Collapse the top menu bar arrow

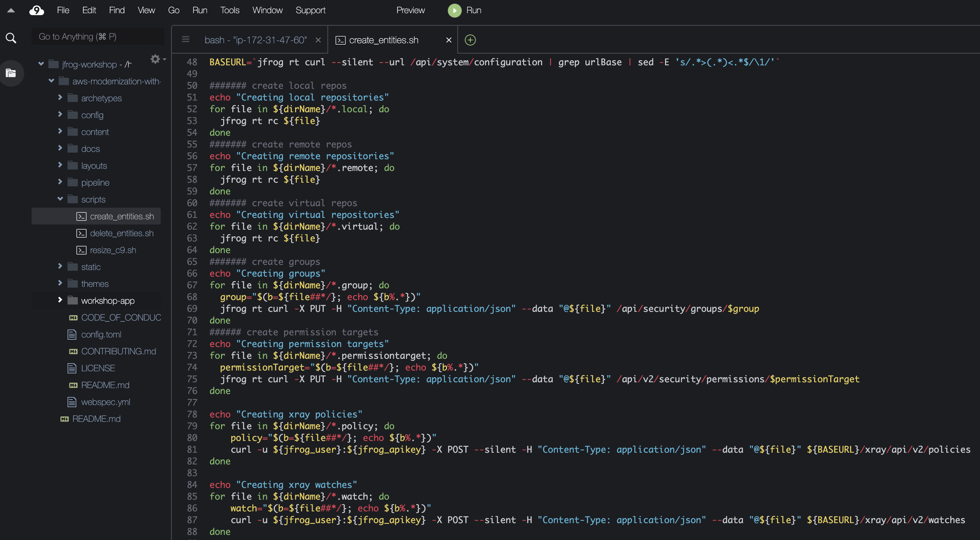[x=11, y=11]
